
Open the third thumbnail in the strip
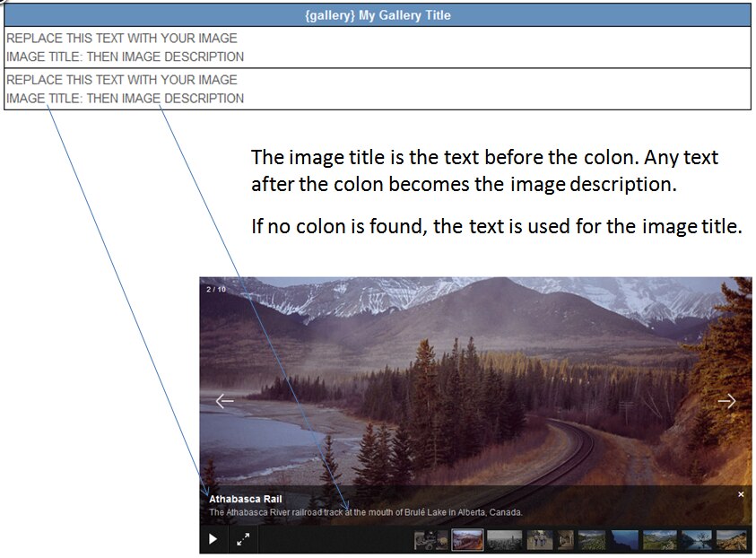[504, 539]
